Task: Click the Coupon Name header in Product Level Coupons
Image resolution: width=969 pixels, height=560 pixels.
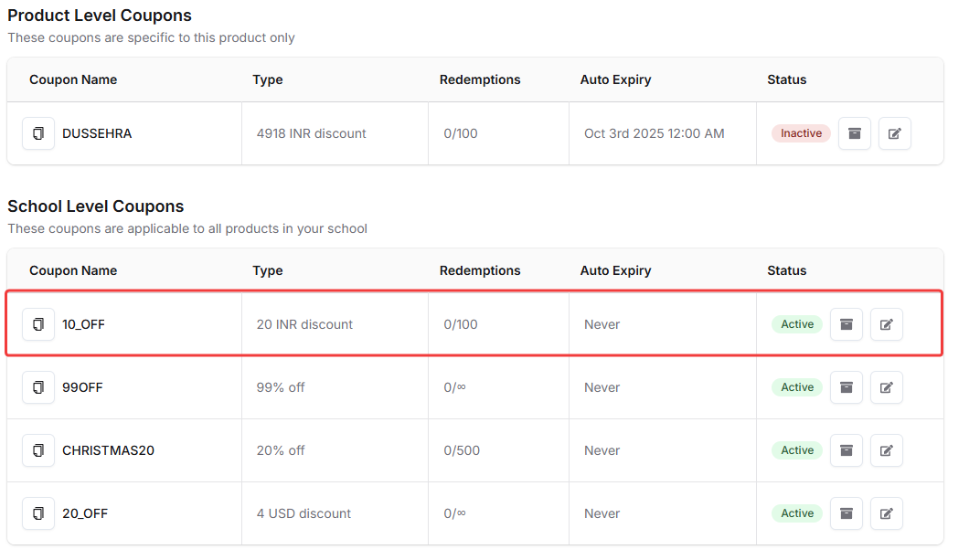Action: [73, 79]
